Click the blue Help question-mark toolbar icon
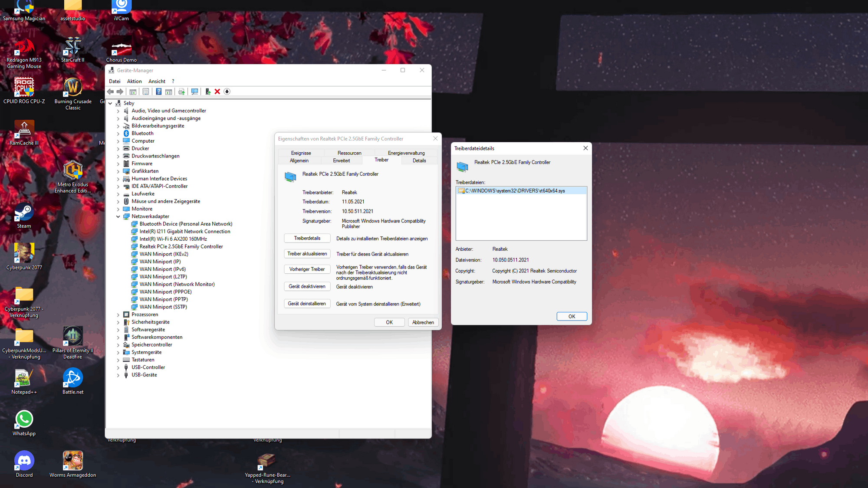Screen dimensions: 868x488 [x=158, y=92]
